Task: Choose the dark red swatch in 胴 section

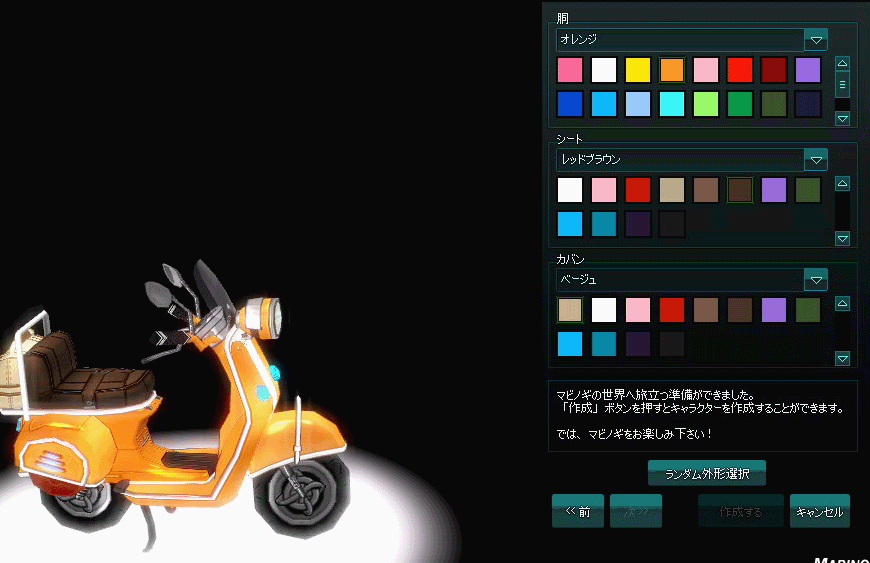Action: 774,70
